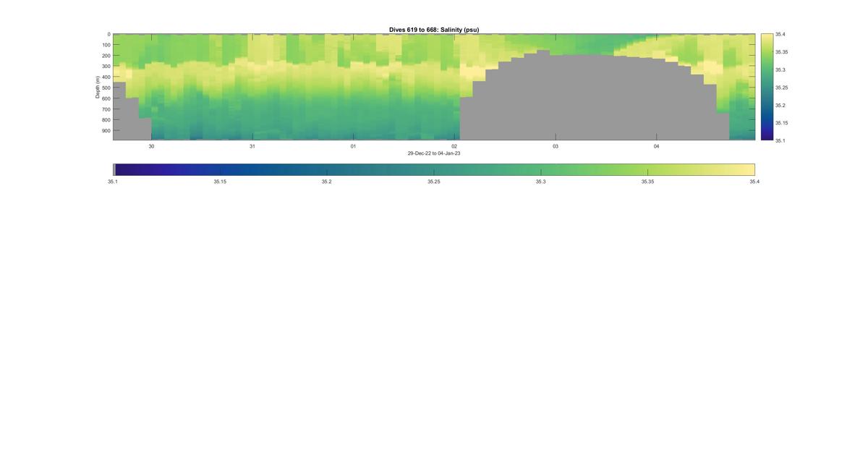Click '35.25' label on the vertical colorbar
Viewport: 868px width, 450px height.
click(782, 88)
